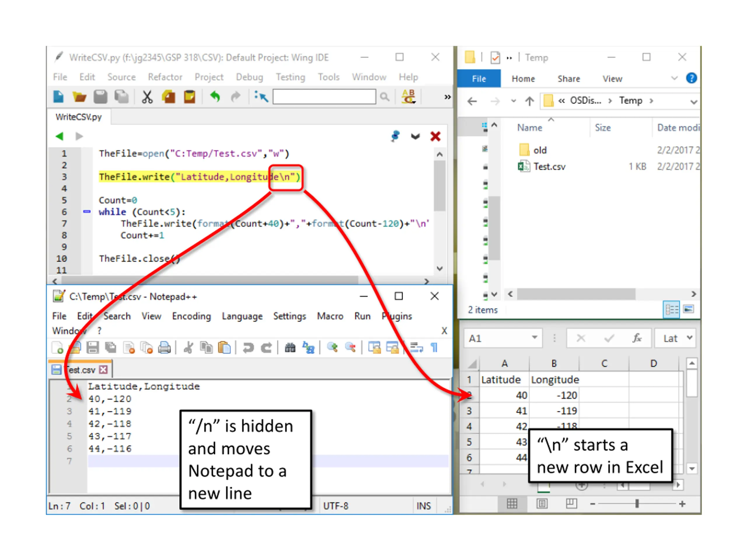Click the blue Help question mark in File Explorer

691,78
